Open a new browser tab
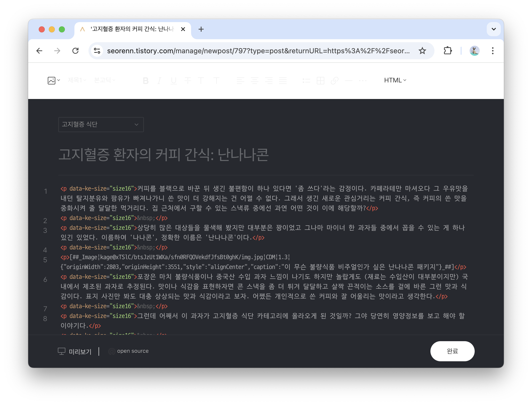 pos(201,29)
